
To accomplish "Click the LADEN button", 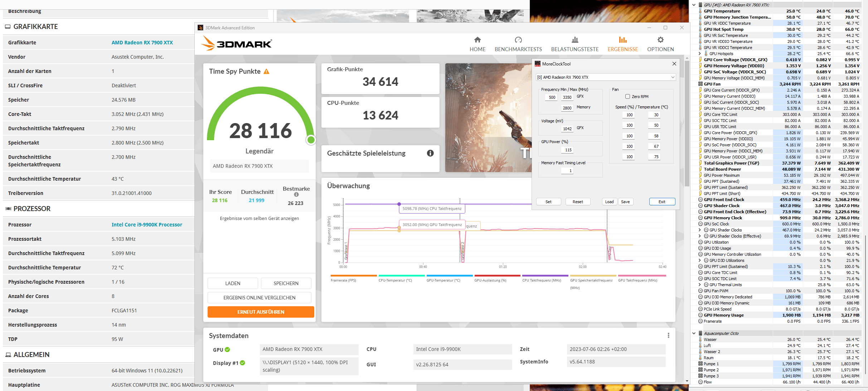I will 233,283.
